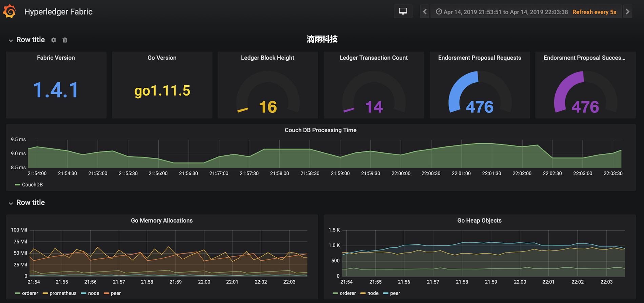Open the Grafana logo home menu

point(9,12)
